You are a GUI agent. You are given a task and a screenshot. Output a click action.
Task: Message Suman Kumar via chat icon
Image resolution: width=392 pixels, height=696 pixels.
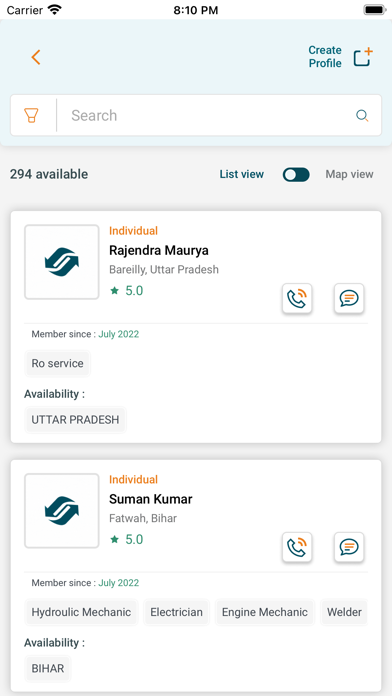pyautogui.click(x=349, y=547)
